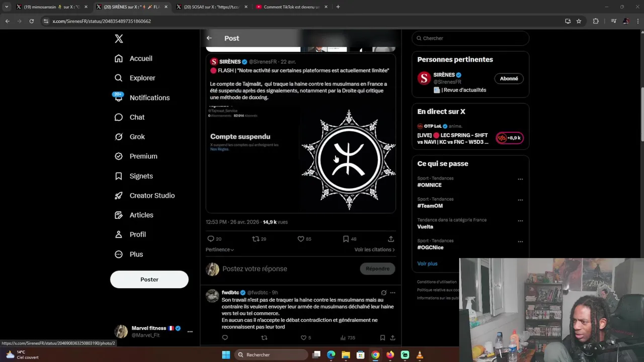
Task: Click the Grok icon on fwdbtc reply
Action: pos(383,293)
